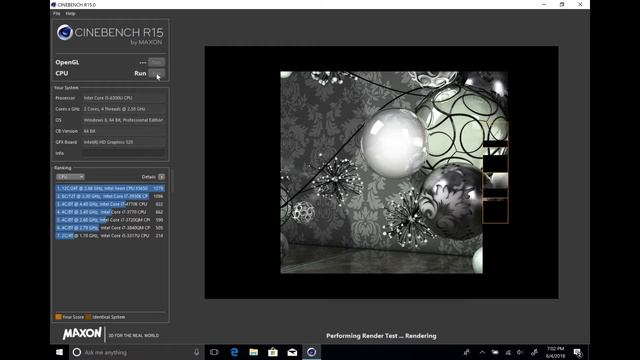Open the Action Center notifications icon

click(578, 353)
